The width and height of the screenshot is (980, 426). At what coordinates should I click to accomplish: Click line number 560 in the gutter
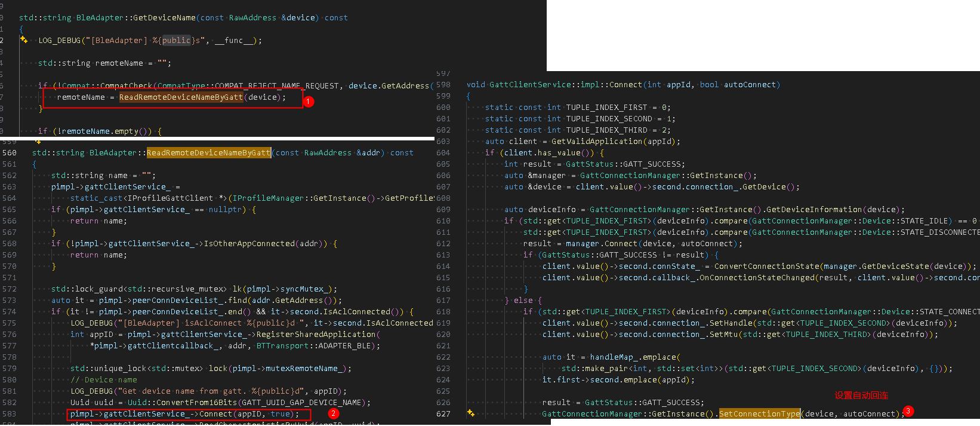10,152
